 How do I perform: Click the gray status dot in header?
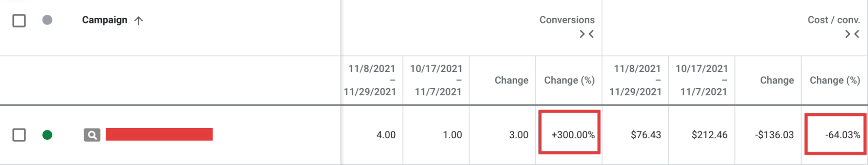point(47,20)
